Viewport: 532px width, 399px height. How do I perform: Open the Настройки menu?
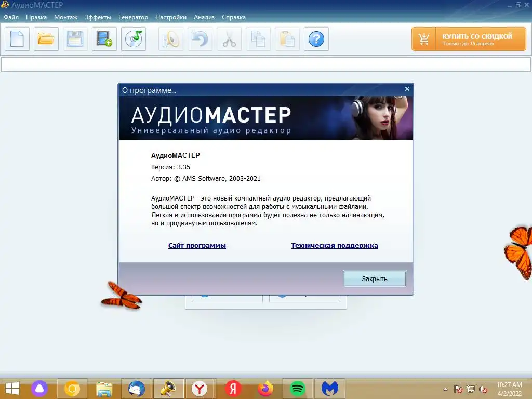[170, 17]
